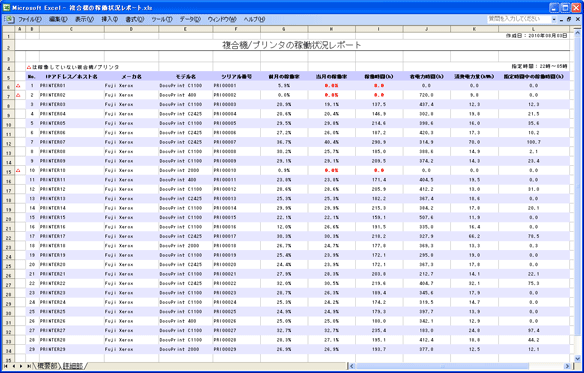The width and height of the screenshot is (584, 373).
Task: Open the ファイル(F) menu
Action: [30, 19]
